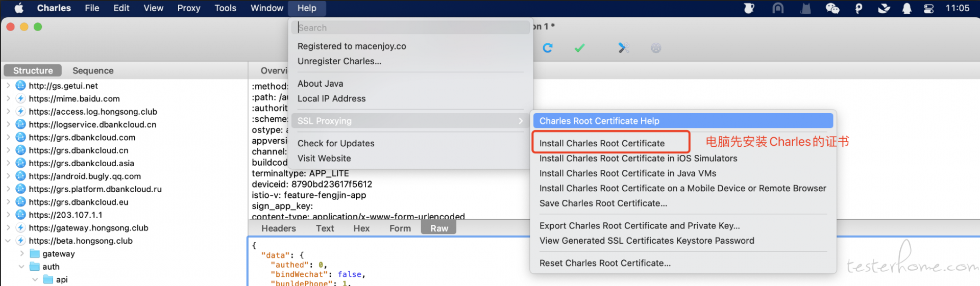Switch to the Raw tab
This screenshot has width=980, height=286.
pos(439,228)
